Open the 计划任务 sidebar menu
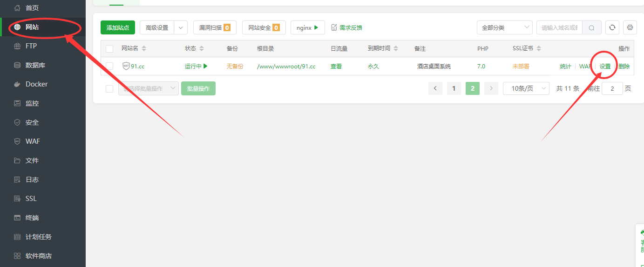This screenshot has height=267, width=644. click(x=38, y=237)
